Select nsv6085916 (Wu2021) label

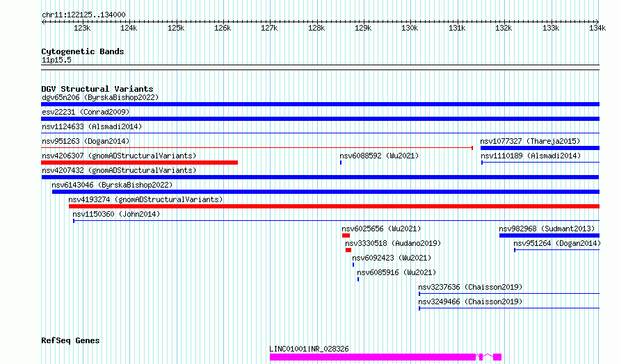[396, 272]
